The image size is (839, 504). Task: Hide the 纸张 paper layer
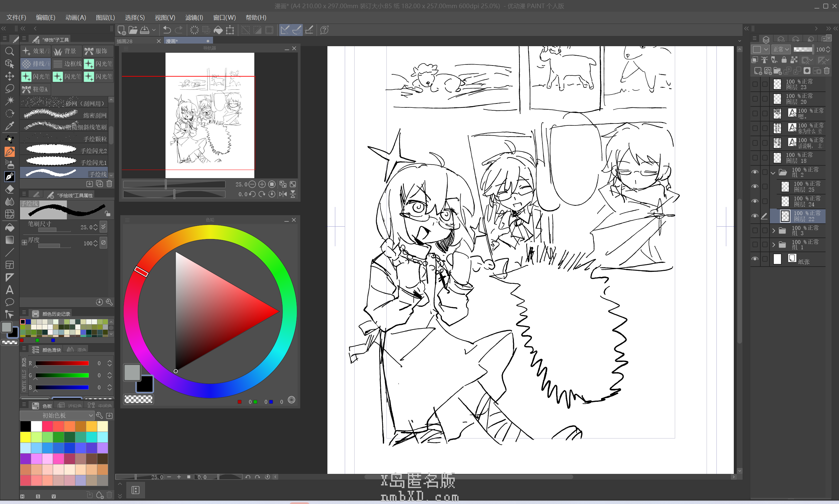(x=754, y=259)
